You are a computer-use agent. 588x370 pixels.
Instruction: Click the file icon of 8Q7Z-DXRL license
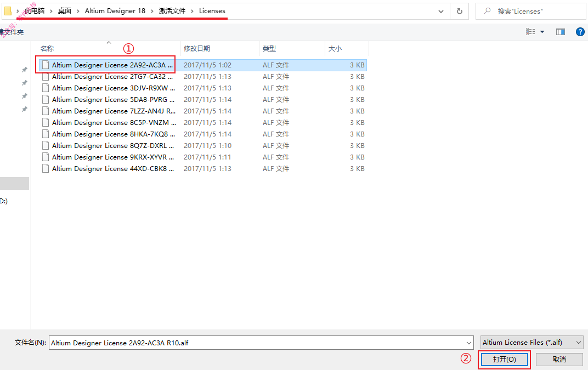tap(46, 145)
